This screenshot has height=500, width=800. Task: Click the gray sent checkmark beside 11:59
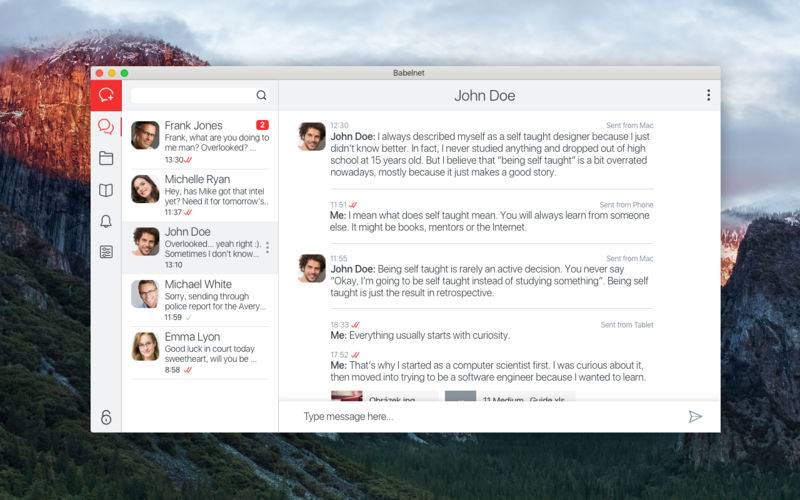click(x=188, y=317)
